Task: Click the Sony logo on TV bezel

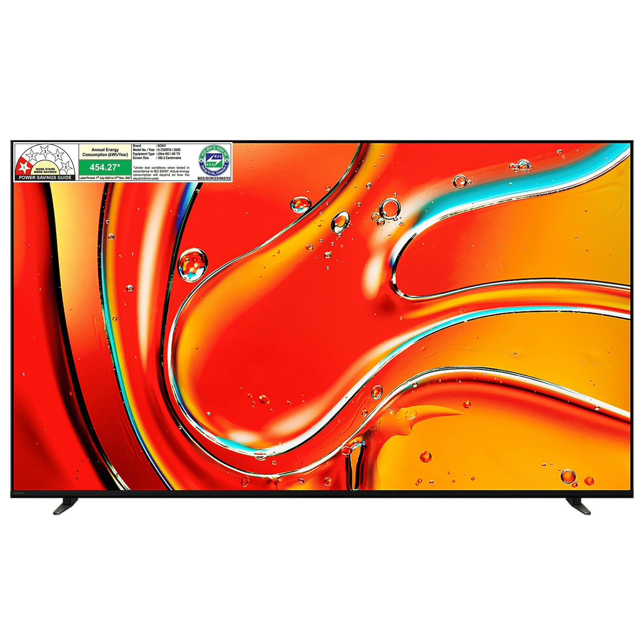Action: click(19, 493)
